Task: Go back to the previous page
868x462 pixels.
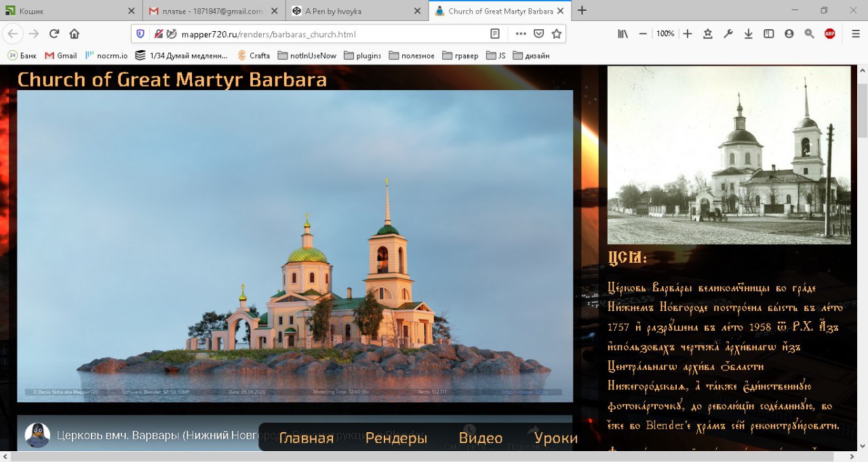Action: click(x=13, y=34)
